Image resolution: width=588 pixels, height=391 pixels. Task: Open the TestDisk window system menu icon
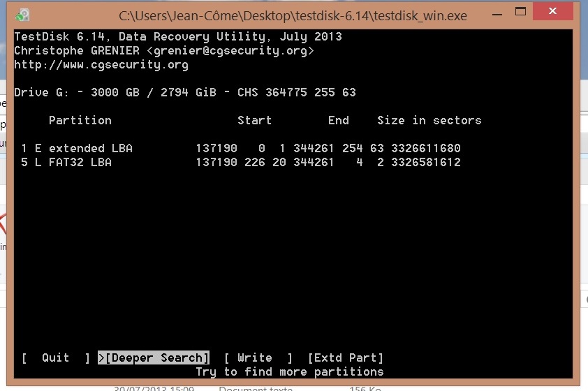pyautogui.click(x=22, y=15)
